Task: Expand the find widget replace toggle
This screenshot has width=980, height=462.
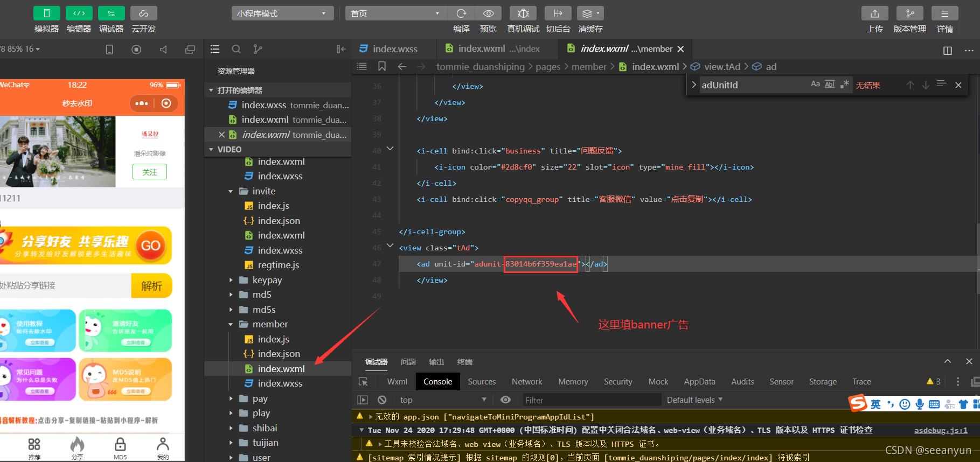Action: tap(694, 85)
